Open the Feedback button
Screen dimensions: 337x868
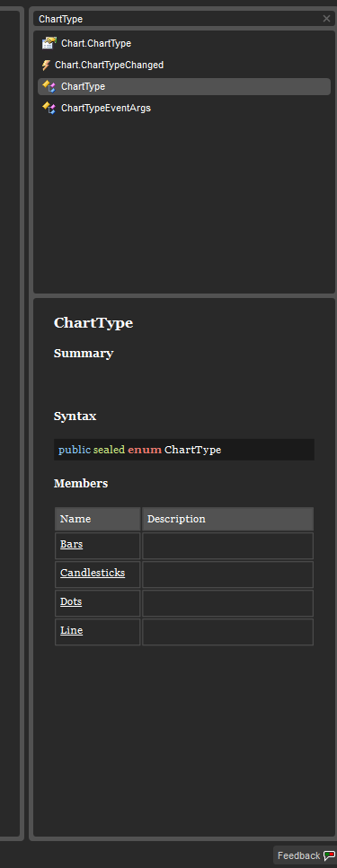(x=305, y=855)
